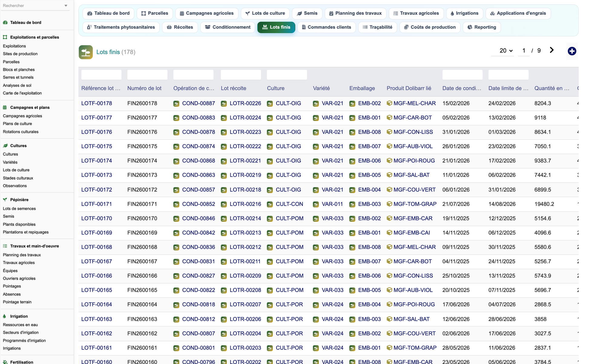Select the Traçabilité tab
This screenshot has width=589, height=364.
377,27
